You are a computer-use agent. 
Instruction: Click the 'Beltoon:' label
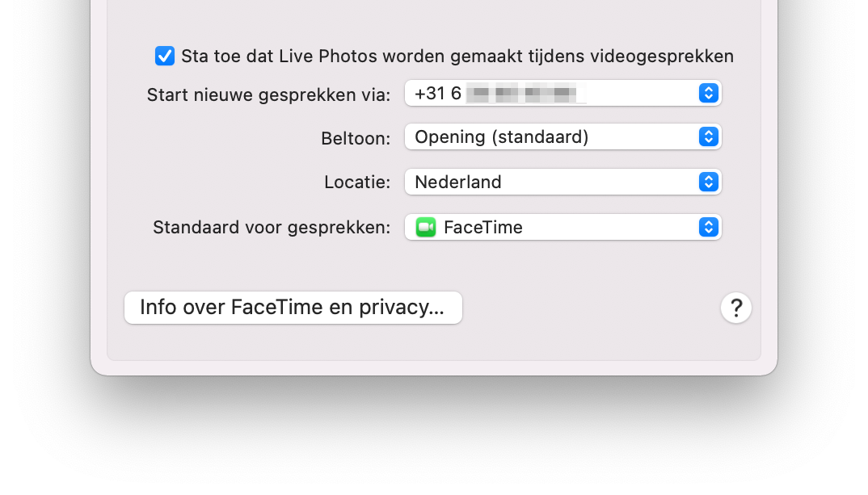point(356,138)
